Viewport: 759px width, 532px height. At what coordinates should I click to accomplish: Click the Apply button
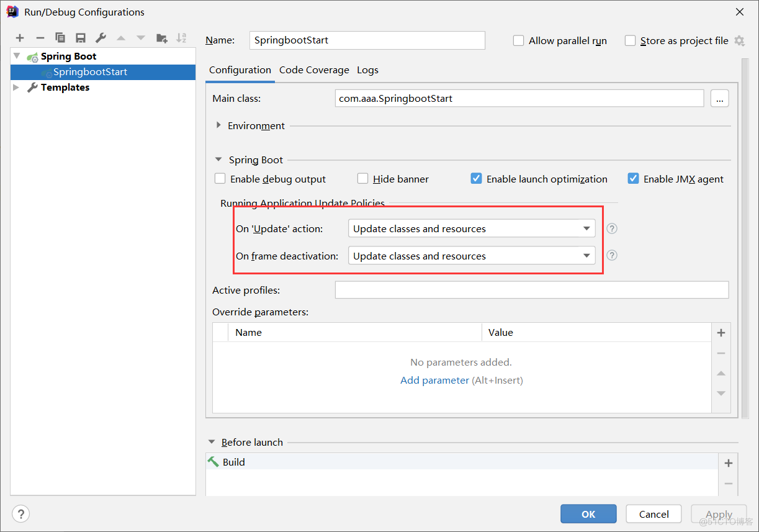[x=719, y=514]
